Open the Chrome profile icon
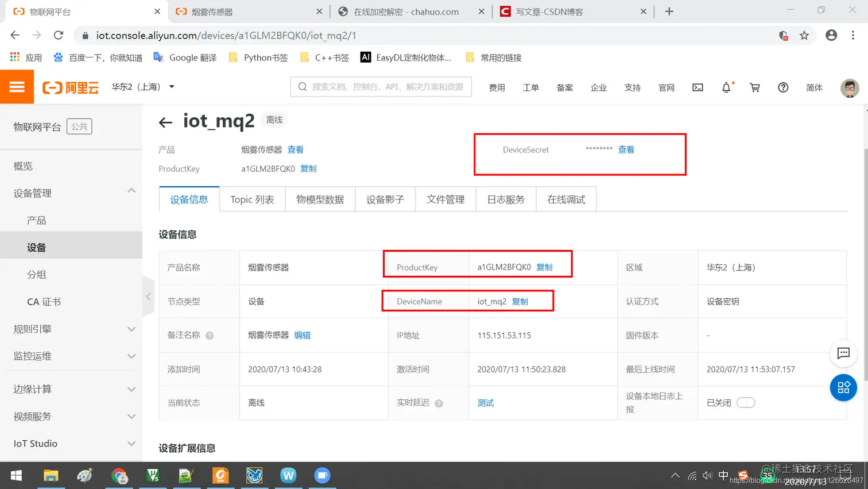Image resolution: width=868 pixels, height=489 pixels. (x=831, y=35)
